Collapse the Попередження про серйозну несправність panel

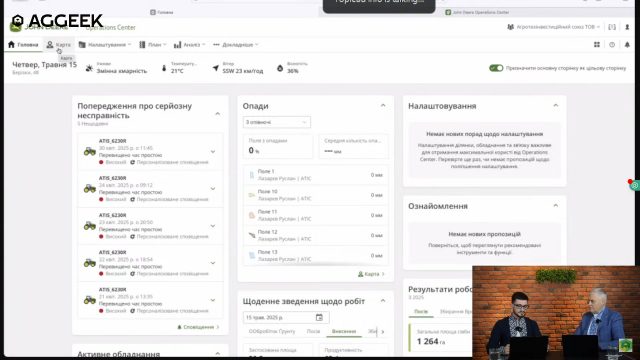218,113
